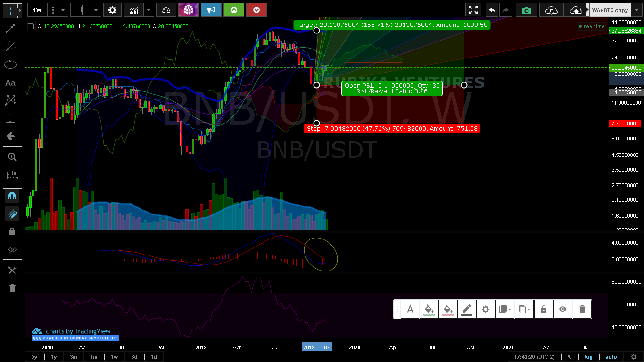Select the 3m date range

pyautogui.click(x=74, y=357)
